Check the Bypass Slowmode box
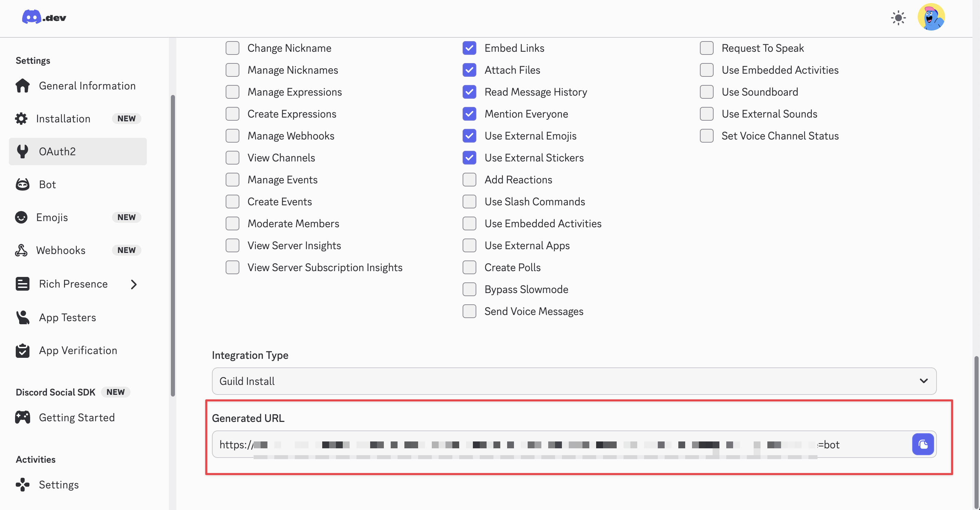Image resolution: width=980 pixels, height=510 pixels. [x=469, y=290]
